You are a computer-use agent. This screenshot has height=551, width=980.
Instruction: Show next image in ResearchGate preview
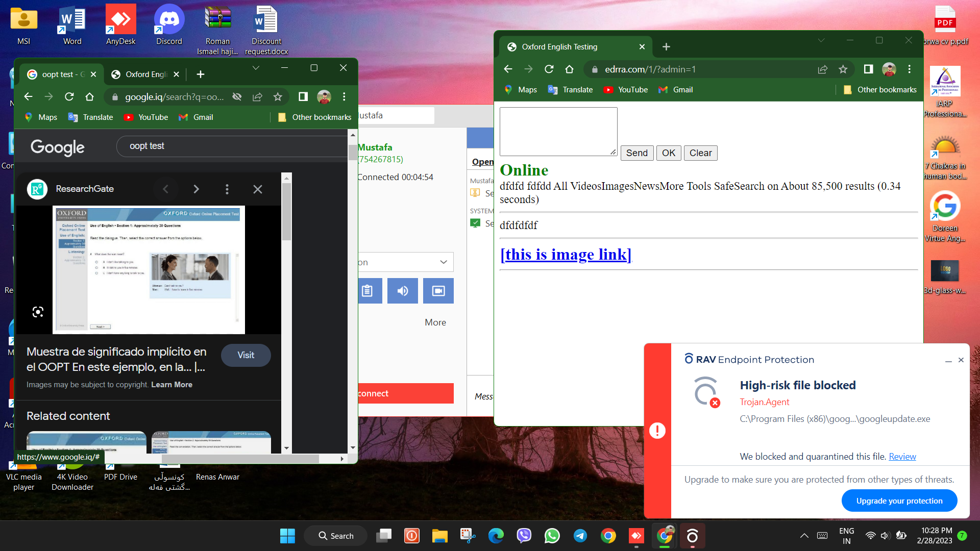[197, 189]
